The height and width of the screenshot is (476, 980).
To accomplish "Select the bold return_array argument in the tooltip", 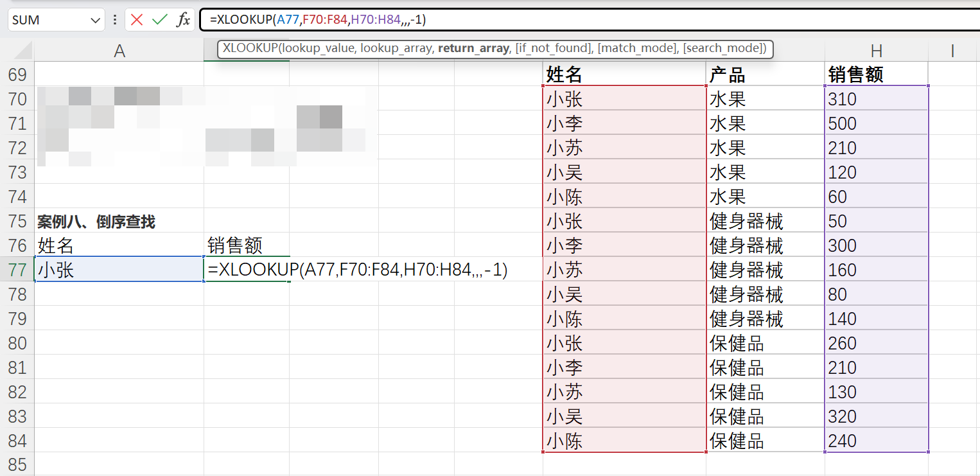I will [x=472, y=49].
